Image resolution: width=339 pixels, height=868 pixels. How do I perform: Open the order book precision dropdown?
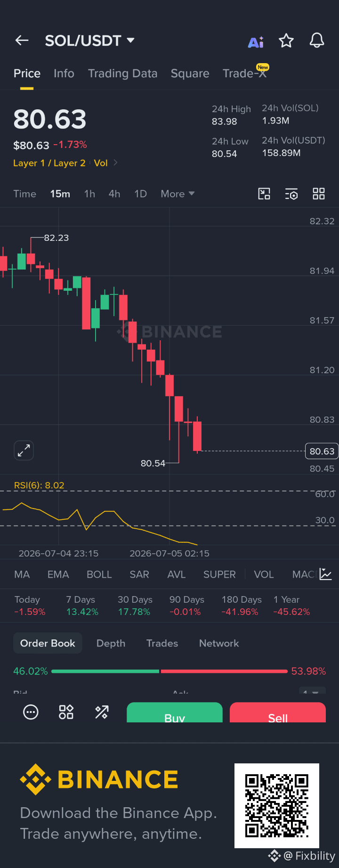click(312, 691)
